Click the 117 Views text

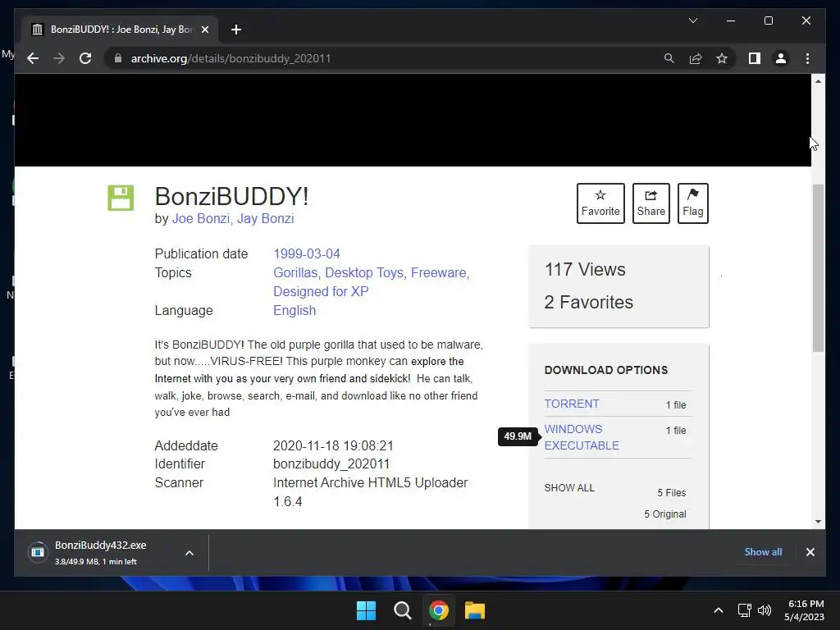pos(585,269)
